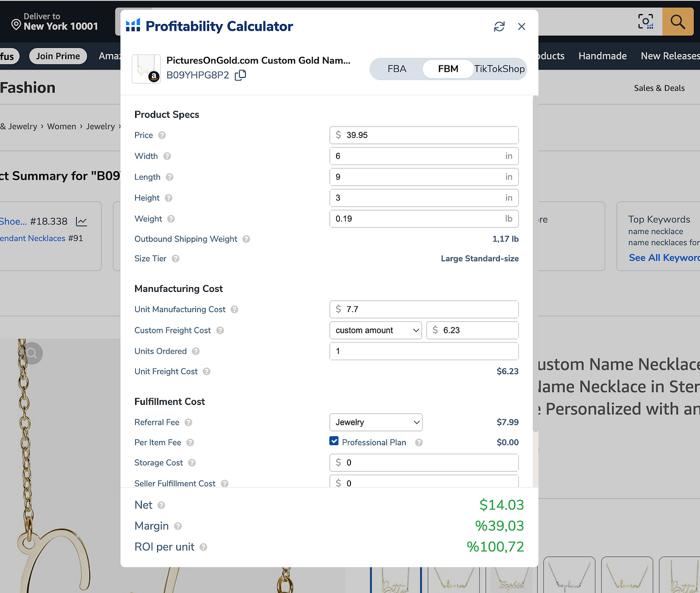700x593 pixels.
Task: Click the %39,03 Margin value
Action: click(x=500, y=526)
